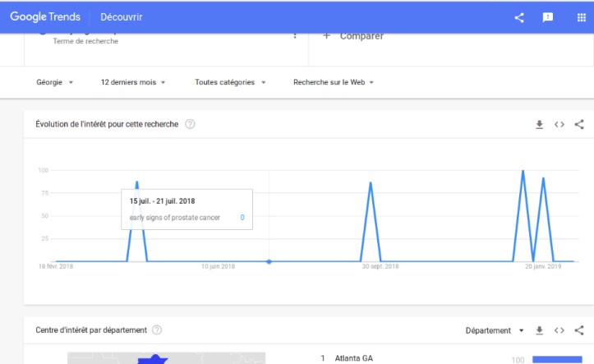594x364 pixels.
Task: Click help icon beside Évolution de l'intérêt title
Action: (x=190, y=124)
